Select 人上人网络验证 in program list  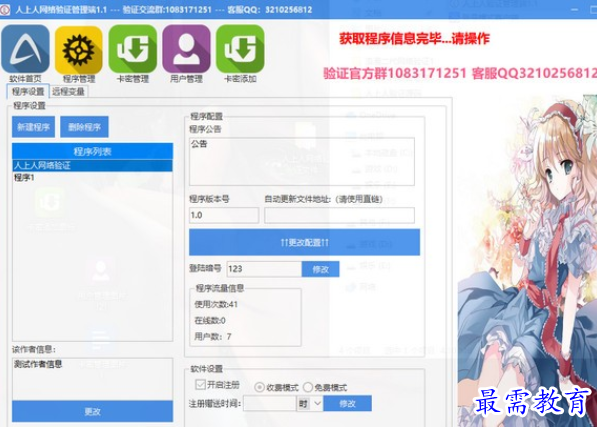click(x=93, y=166)
